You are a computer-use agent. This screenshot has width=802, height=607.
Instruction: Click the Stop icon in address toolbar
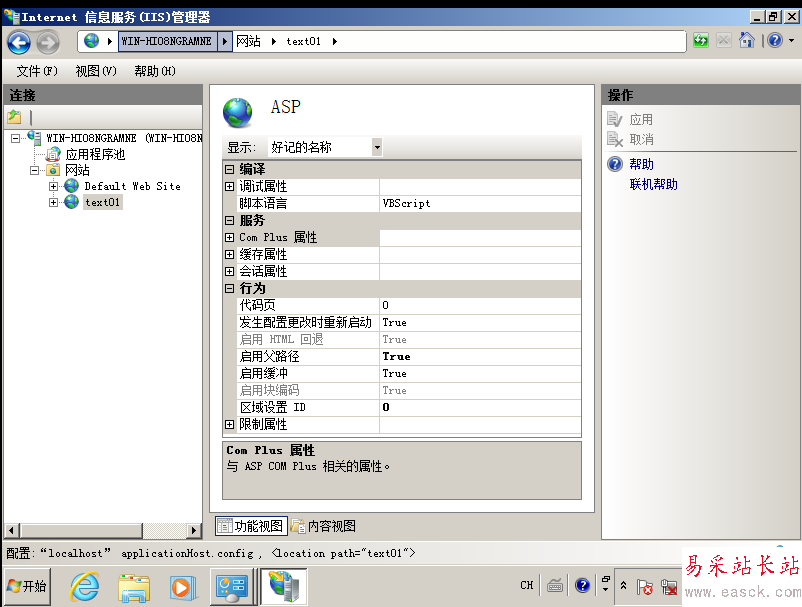tap(723, 40)
